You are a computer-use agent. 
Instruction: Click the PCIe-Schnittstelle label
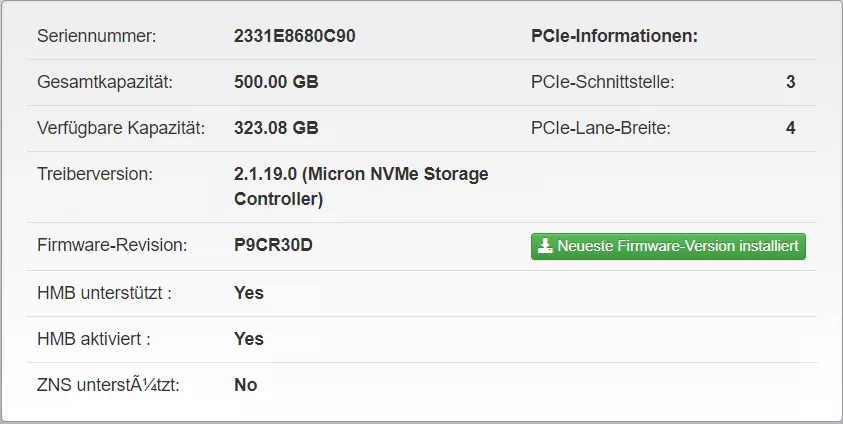tap(603, 82)
